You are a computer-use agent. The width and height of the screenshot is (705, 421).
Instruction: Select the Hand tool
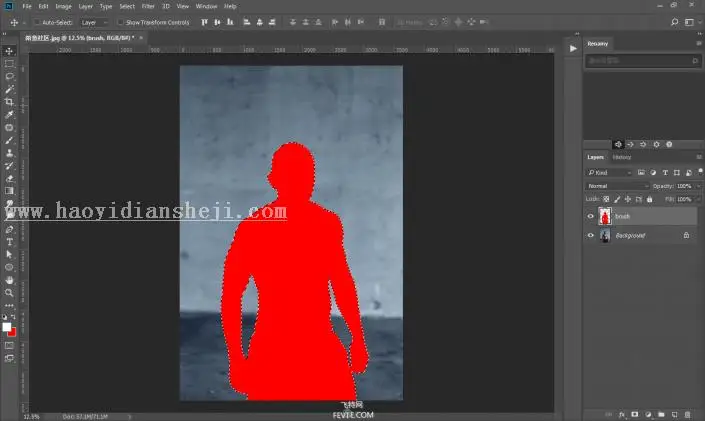9,280
